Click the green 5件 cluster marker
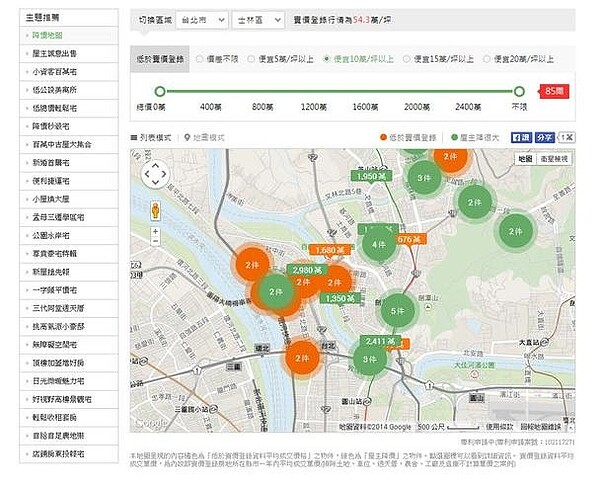 tap(398, 311)
